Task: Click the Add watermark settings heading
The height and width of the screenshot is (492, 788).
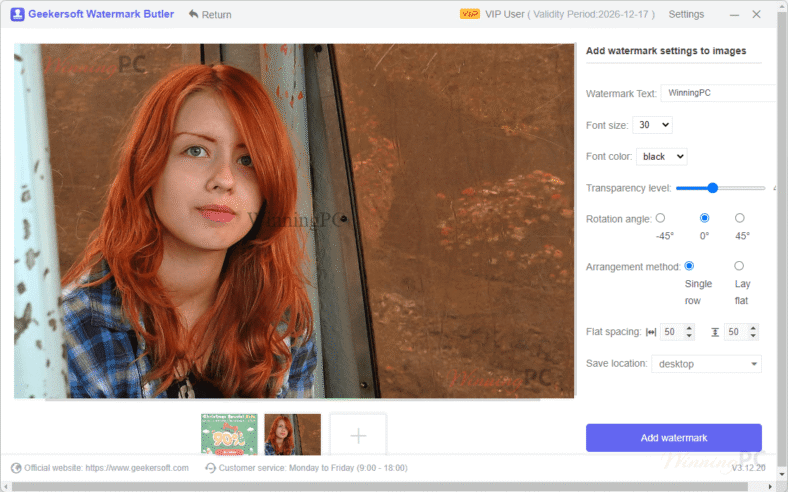Action: coord(666,51)
